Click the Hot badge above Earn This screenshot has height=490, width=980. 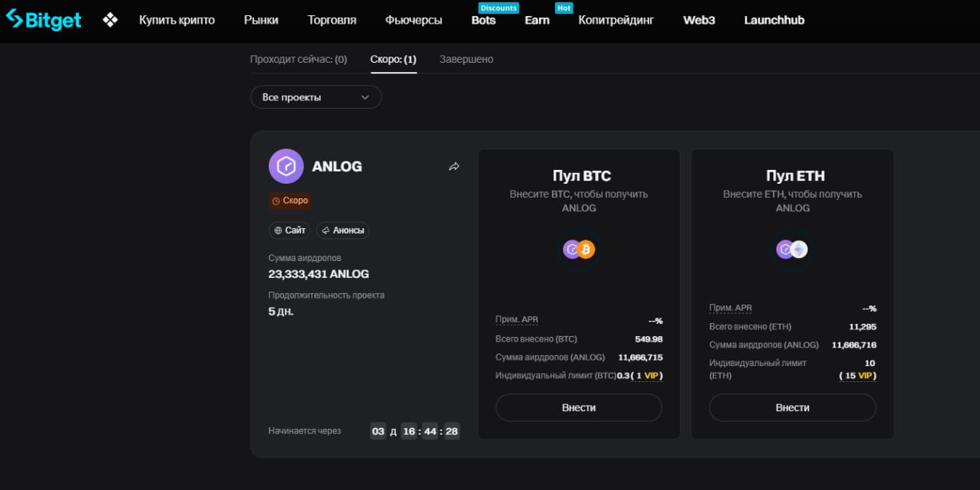(x=563, y=8)
